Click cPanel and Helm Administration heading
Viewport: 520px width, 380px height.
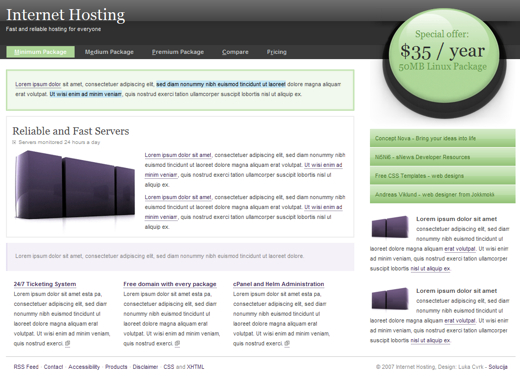pyautogui.click(x=278, y=284)
